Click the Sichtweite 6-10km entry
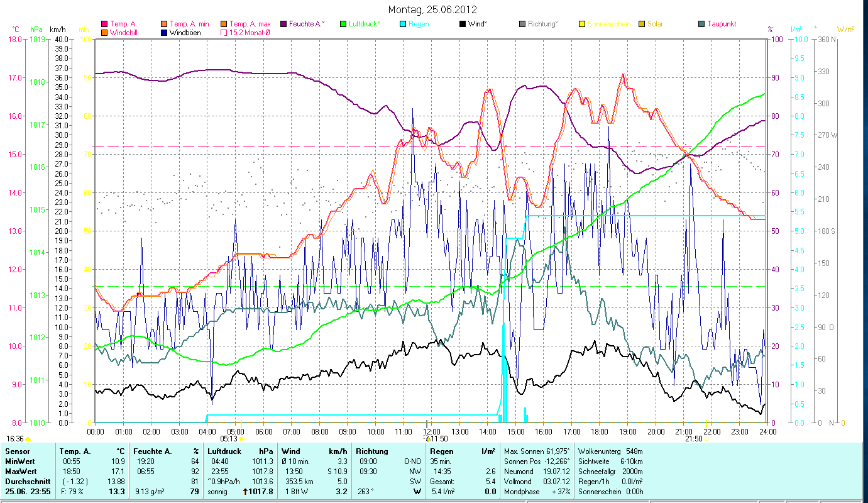 pyautogui.click(x=610, y=462)
